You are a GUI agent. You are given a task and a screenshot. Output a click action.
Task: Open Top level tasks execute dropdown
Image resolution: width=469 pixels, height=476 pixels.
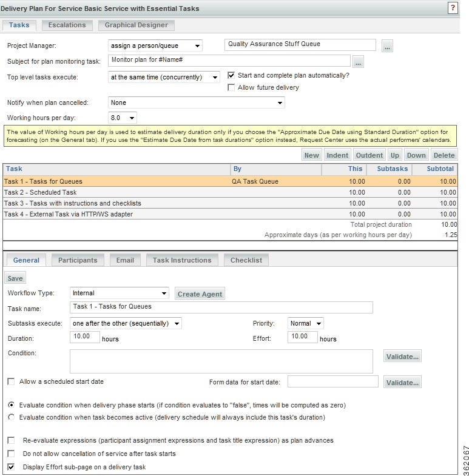pyautogui.click(x=164, y=77)
